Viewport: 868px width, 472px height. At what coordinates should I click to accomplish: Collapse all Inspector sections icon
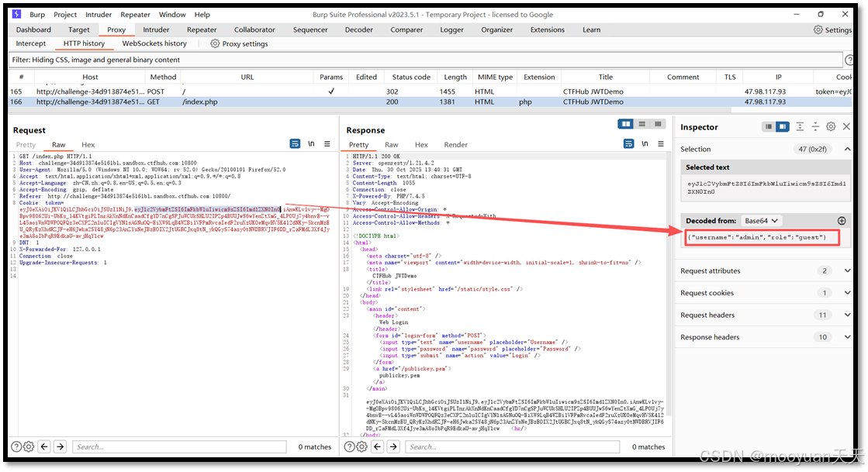(815, 126)
